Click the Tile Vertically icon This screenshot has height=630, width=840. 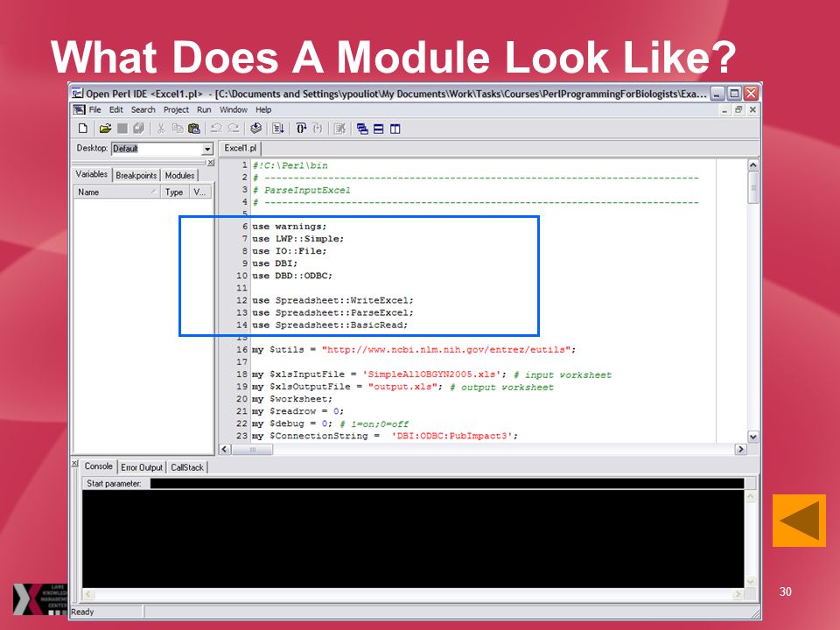(x=395, y=129)
